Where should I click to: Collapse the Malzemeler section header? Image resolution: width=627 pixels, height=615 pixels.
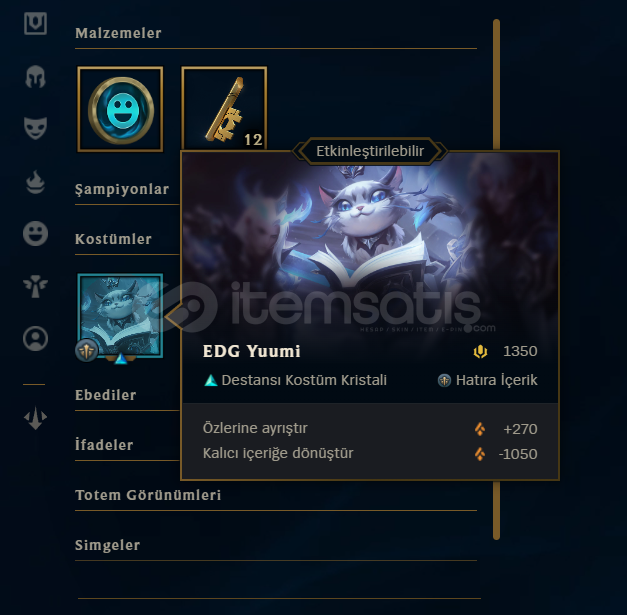(x=118, y=33)
